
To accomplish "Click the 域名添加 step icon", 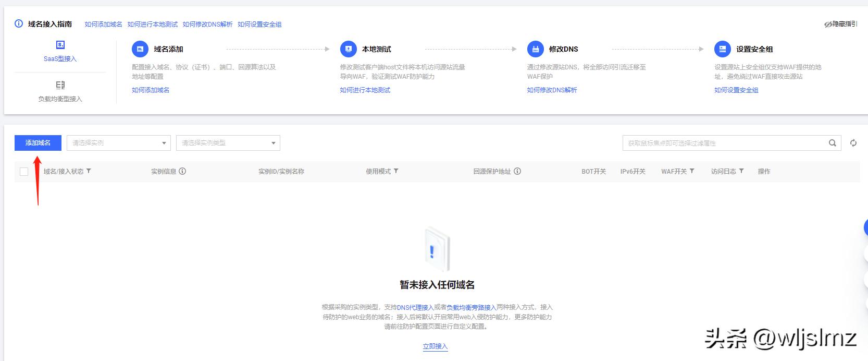I will 140,49.
